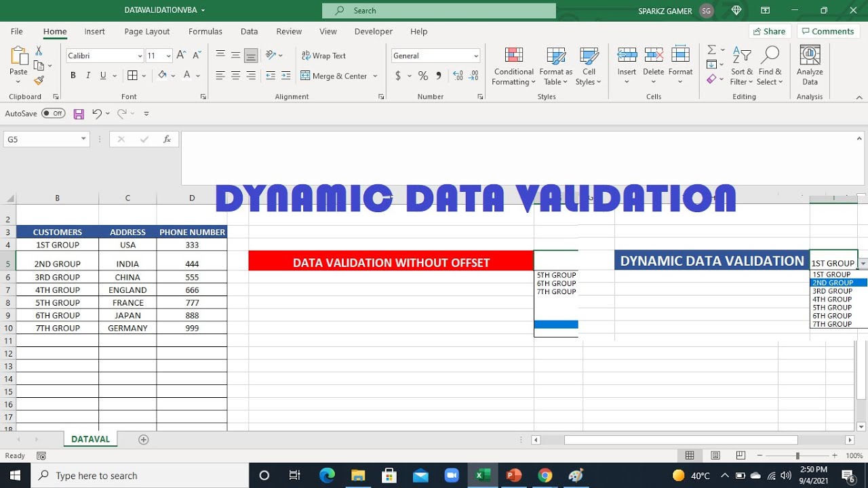Click the Percent Style icon

point(423,76)
